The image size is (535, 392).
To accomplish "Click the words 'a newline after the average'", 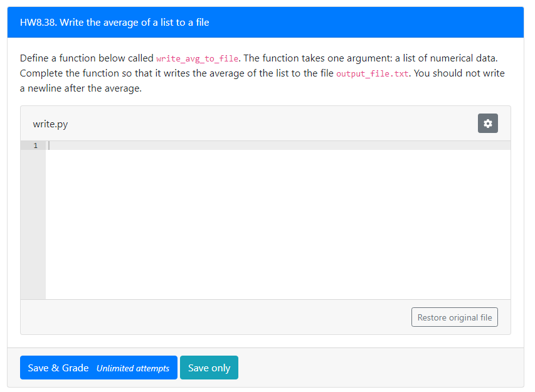I will pos(80,88).
